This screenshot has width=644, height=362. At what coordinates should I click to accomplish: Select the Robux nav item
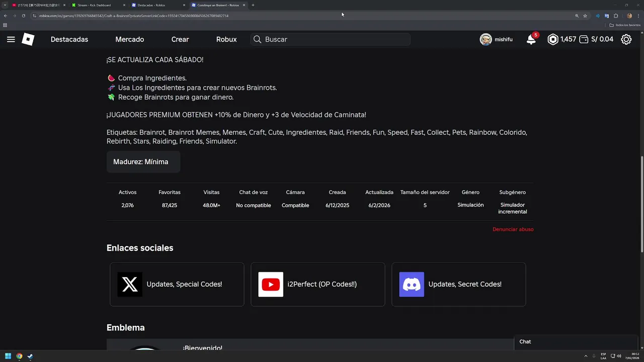[226, 39]
